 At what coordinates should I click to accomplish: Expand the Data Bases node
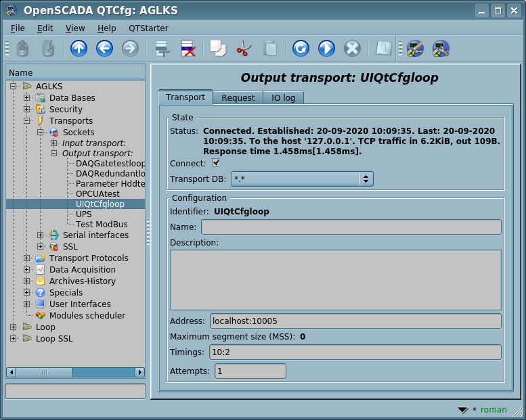pyautogui.click(x=27, y=98)
